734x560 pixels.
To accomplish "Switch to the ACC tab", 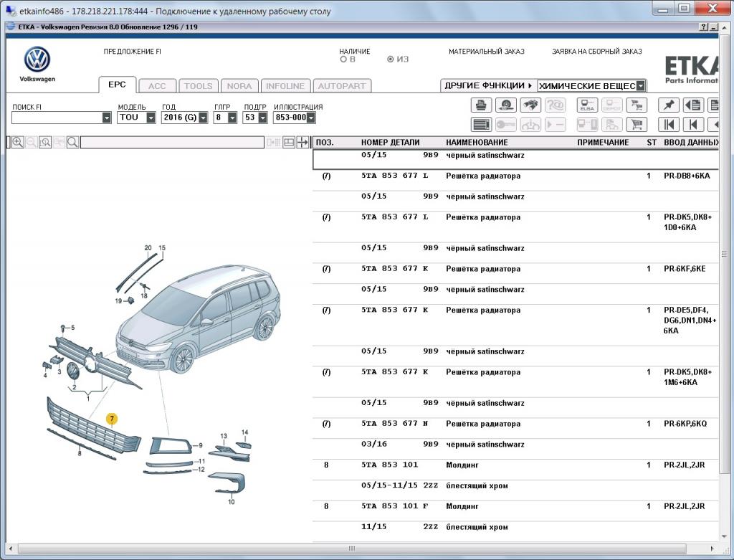I will click(x=157, y=86).
